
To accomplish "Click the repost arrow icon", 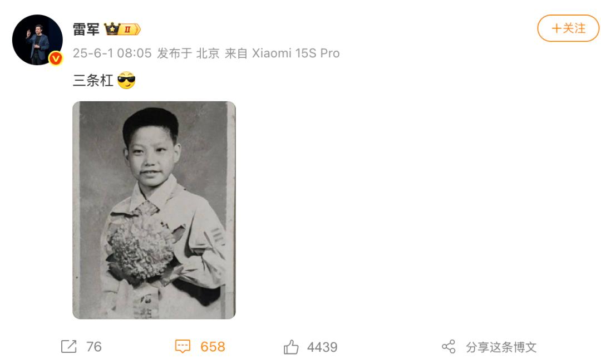I will pos(69,346).
